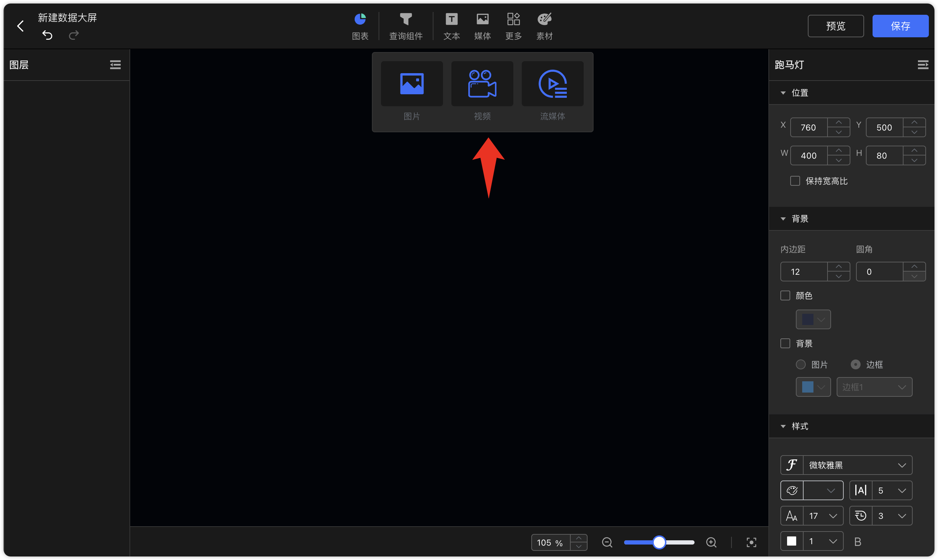Open the 文本 text menu
This screenshot has height=560, width=938.
451,26
